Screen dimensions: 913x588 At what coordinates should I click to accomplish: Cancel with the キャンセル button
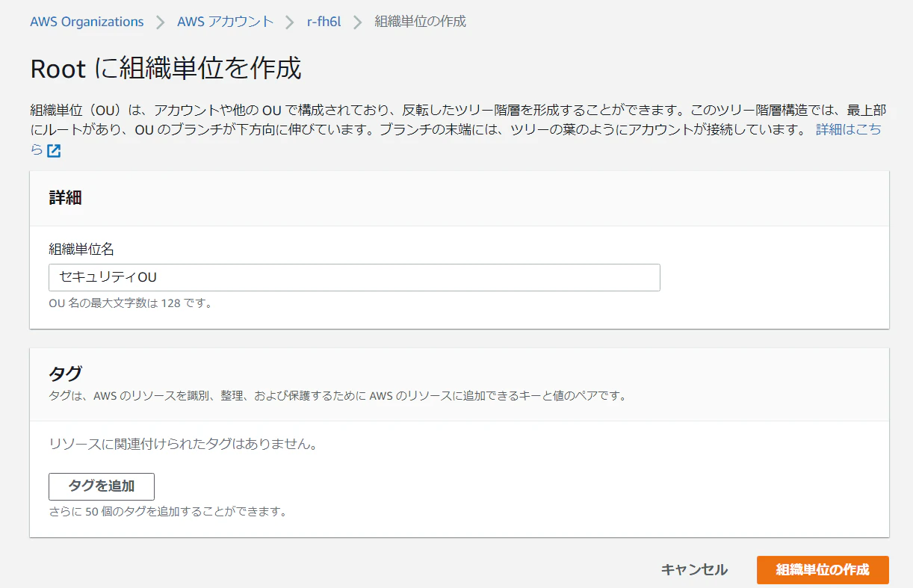[x=694, y=570]
